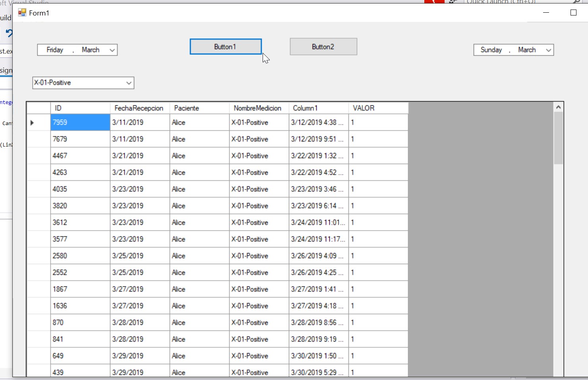Screen dimensions: 588x380
Task: Select the ID cell 7959
Action: tap(80, 122)
